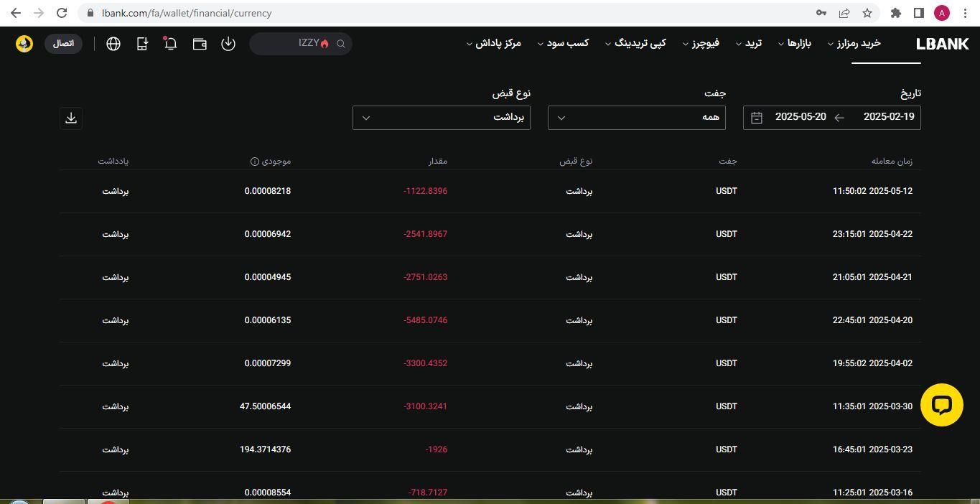This screenshot has width=980, height=504.
Task: Open the ترید menu
Action: point(748,44)
